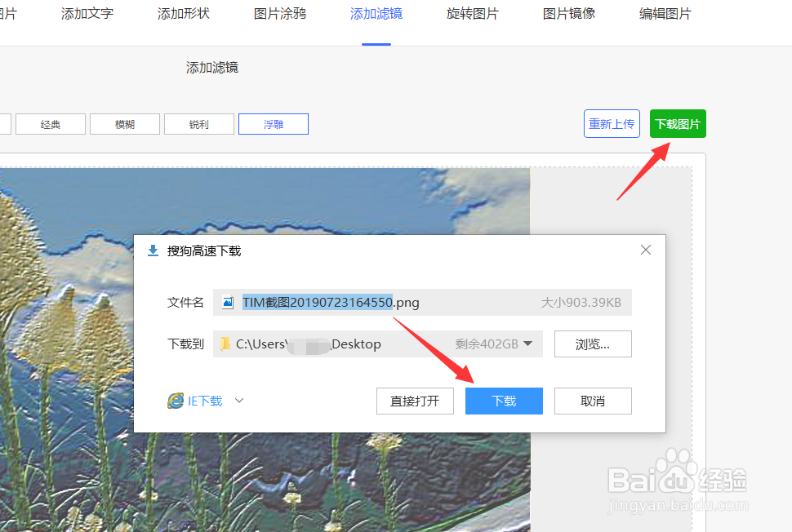Click the 重新上传 button
This screenshot has width=792, height=532.
(612, 124)
